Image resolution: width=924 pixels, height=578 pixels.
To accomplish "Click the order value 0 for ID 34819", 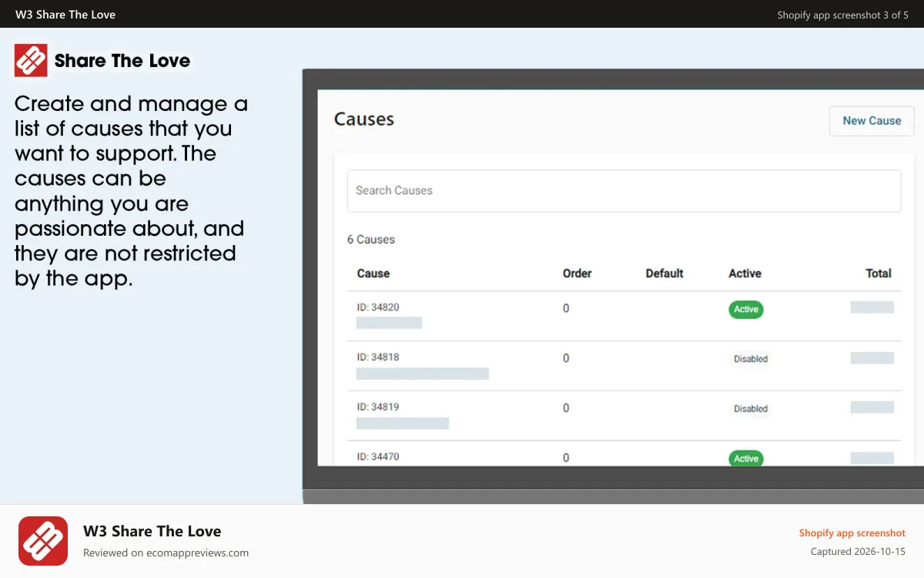I will pos(566,408).
